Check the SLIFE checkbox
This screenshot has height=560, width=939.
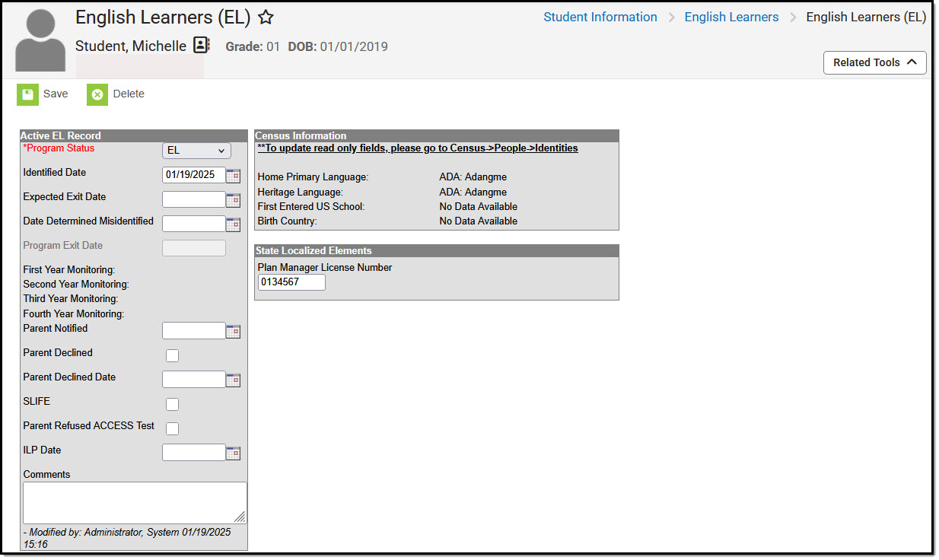click(173, 404)
